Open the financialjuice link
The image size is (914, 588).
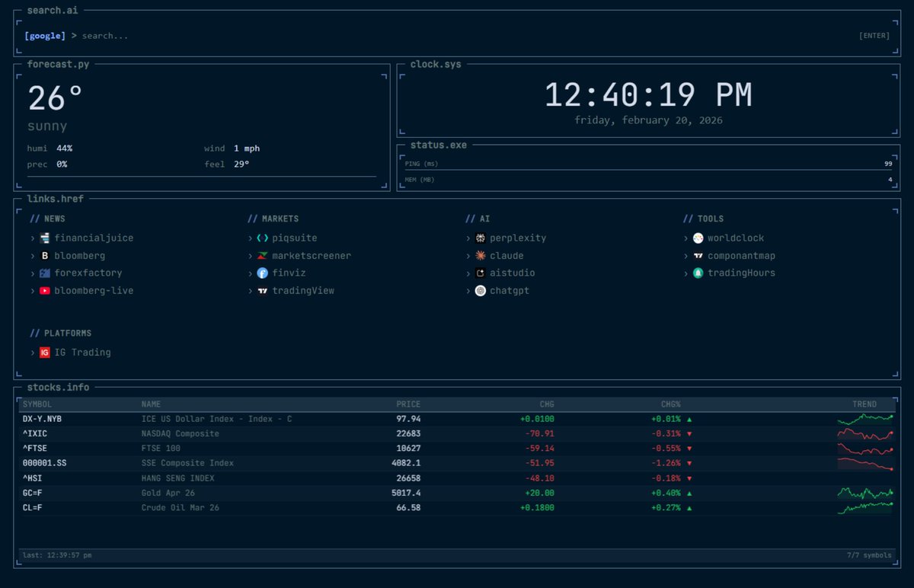point(94,238)
